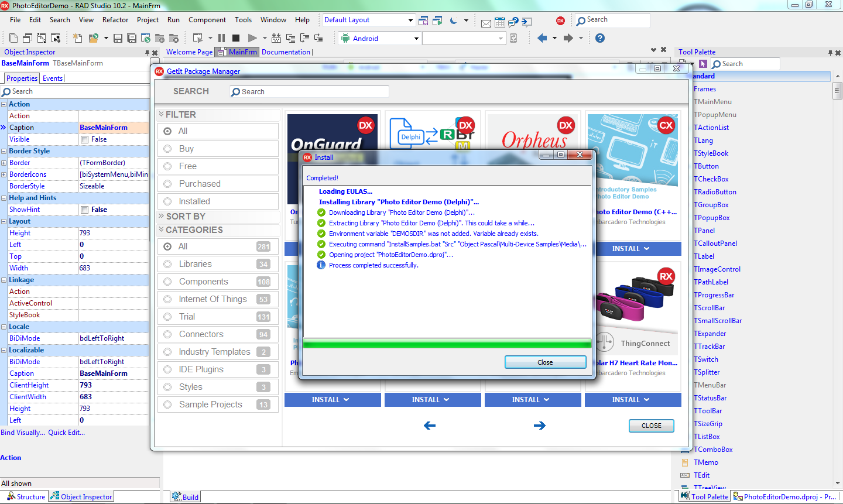
Task: Open the Component menu
Action: (x=207, y=20)
